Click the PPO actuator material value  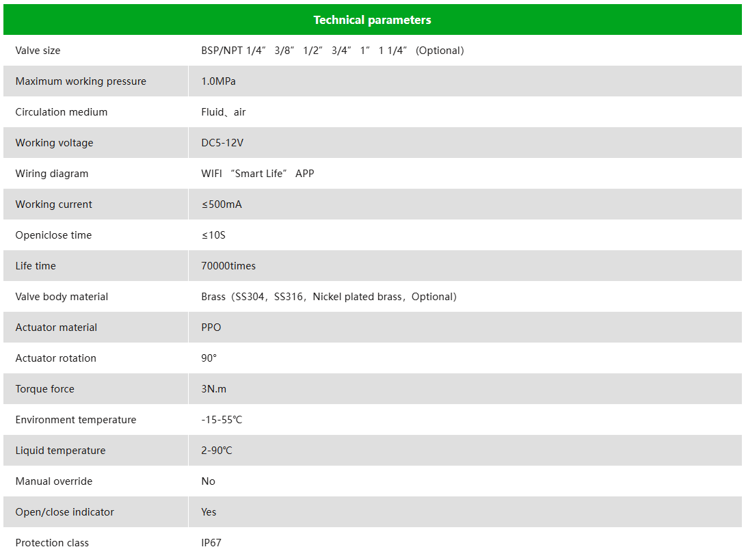(x=211, y=328)
